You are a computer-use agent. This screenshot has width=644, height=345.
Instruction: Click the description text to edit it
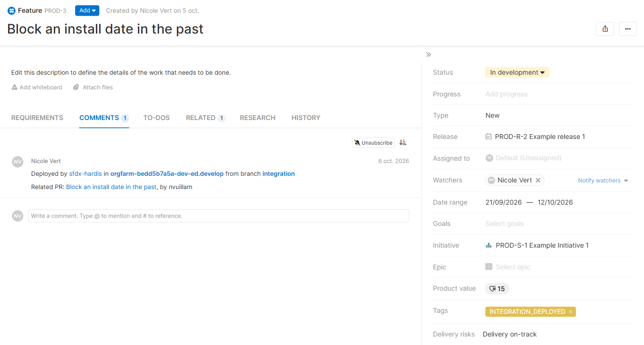point(121,73)
